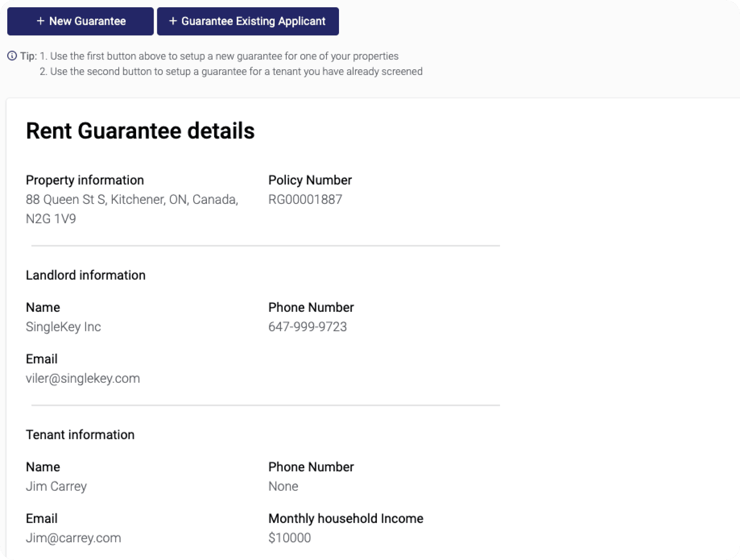Click the monthly household income value $10000
The width and height of the screenshot is (740, 560).
(289, 538)
